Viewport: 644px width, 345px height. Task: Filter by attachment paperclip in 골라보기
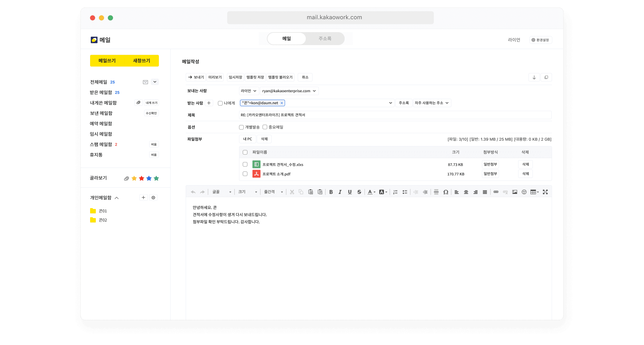127,178
